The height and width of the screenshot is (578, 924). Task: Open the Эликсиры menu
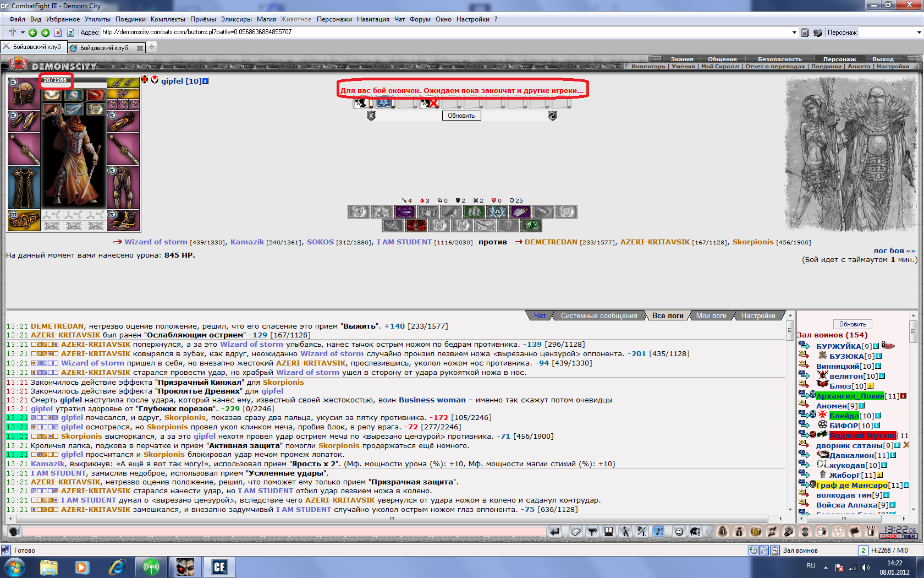[x=236, y=19]
